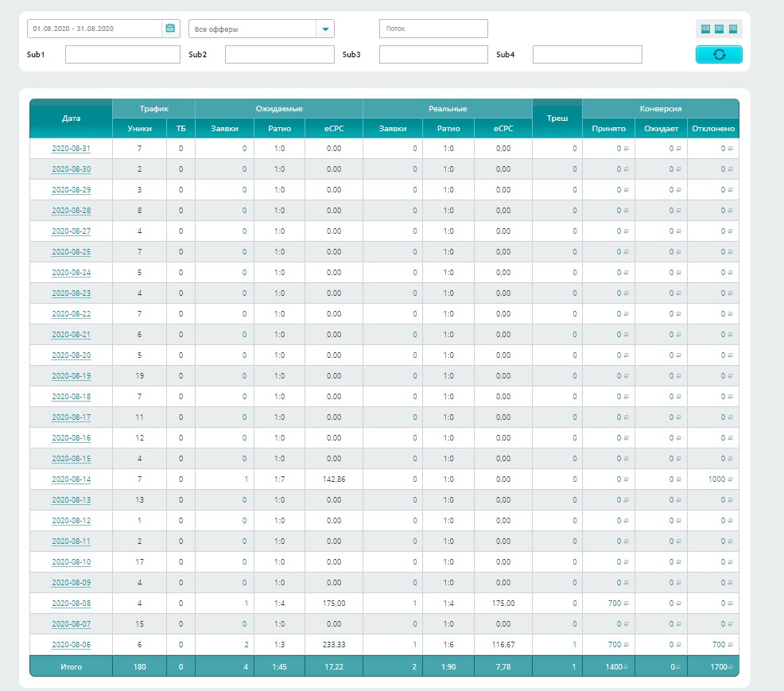Click the Поток input field
The image size is (784, 691).
tap(433, 29)
